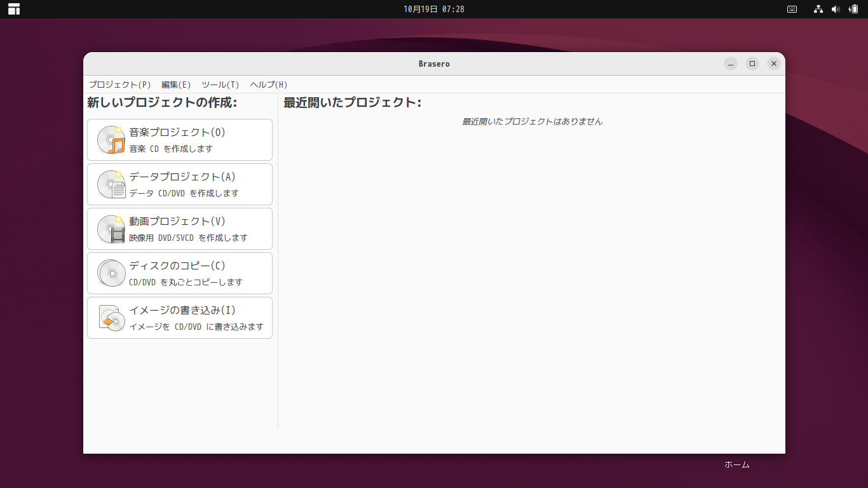The image size is (868, 488).
Task: Open the clock showing 10月19日 07:28
Action: tap(434, 9)
